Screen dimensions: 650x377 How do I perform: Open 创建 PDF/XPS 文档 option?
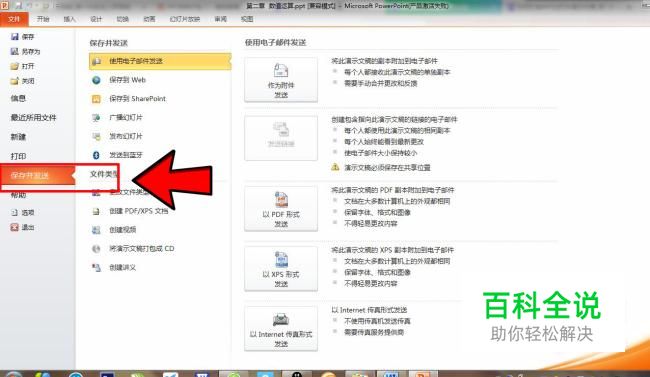pos(130,211)
